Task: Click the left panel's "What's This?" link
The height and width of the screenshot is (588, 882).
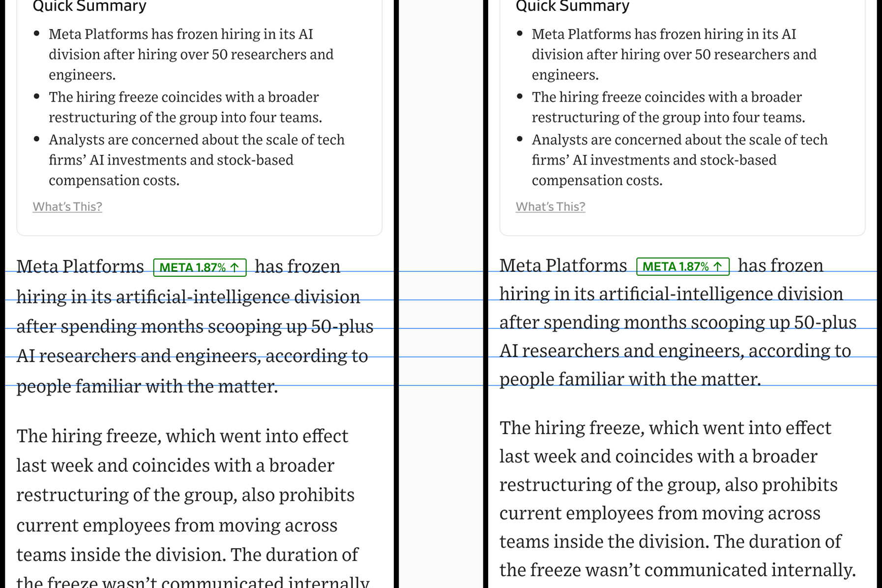Action: coord(67,206)
